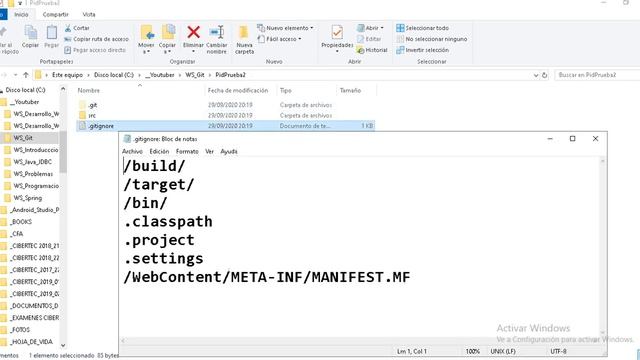
Task: Select WS_Git folder in navigation tree
Action: (23, 138)
